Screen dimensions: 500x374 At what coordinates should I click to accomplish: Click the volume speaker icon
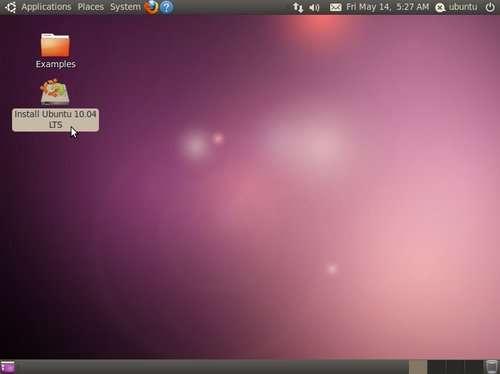[314, 7]
